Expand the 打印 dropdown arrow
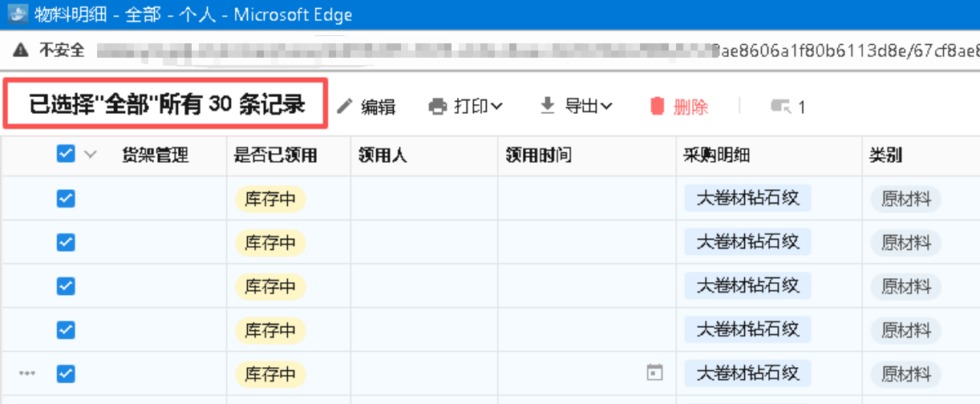 [x=497, y=106]
